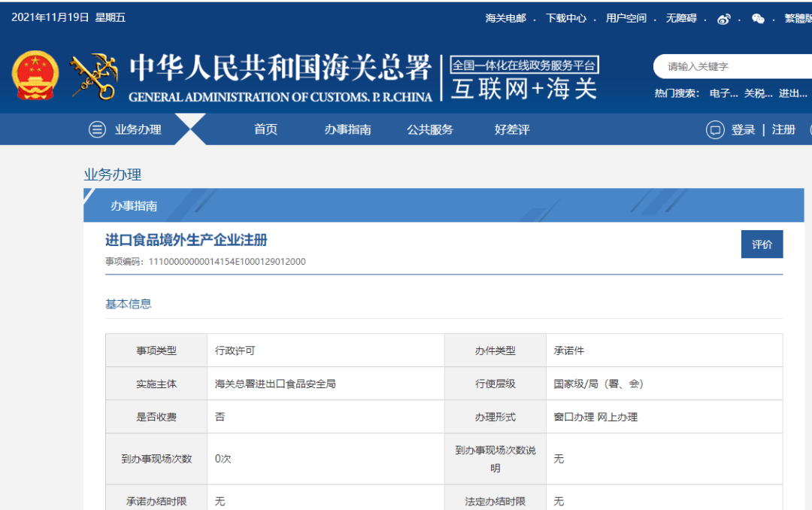
Task: Click the 关税 hot search keyword
Action: pyautogui.click(x=758, y=93)
